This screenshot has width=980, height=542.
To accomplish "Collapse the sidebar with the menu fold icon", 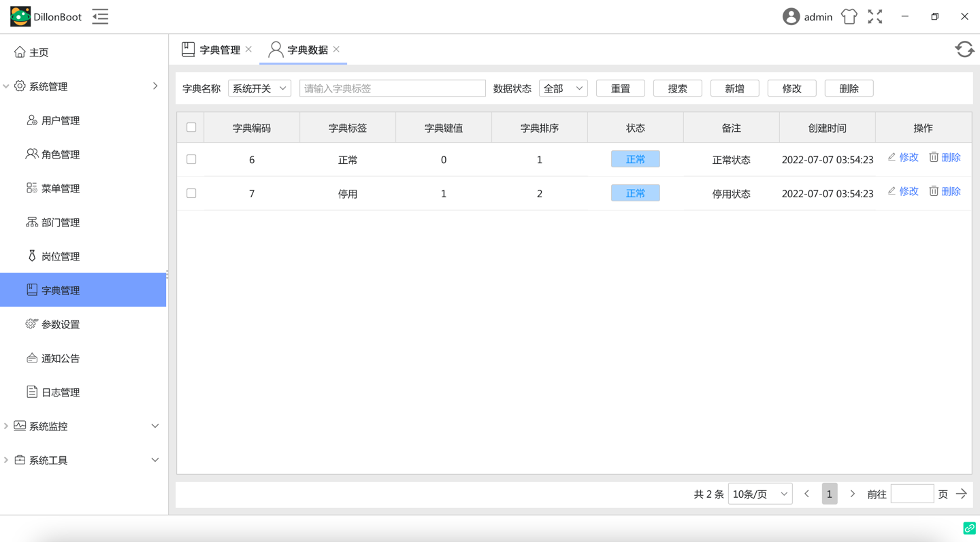I will (x=100, y=16).
